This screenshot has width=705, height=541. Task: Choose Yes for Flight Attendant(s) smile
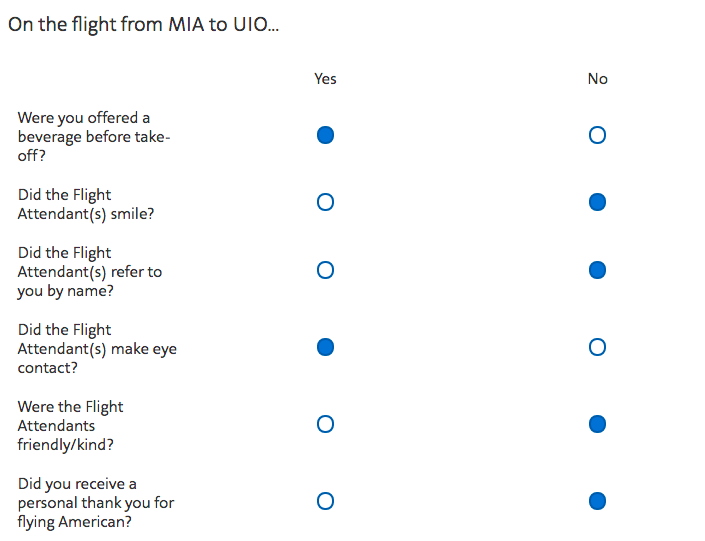pyautogui.click(x=325, y=202)
